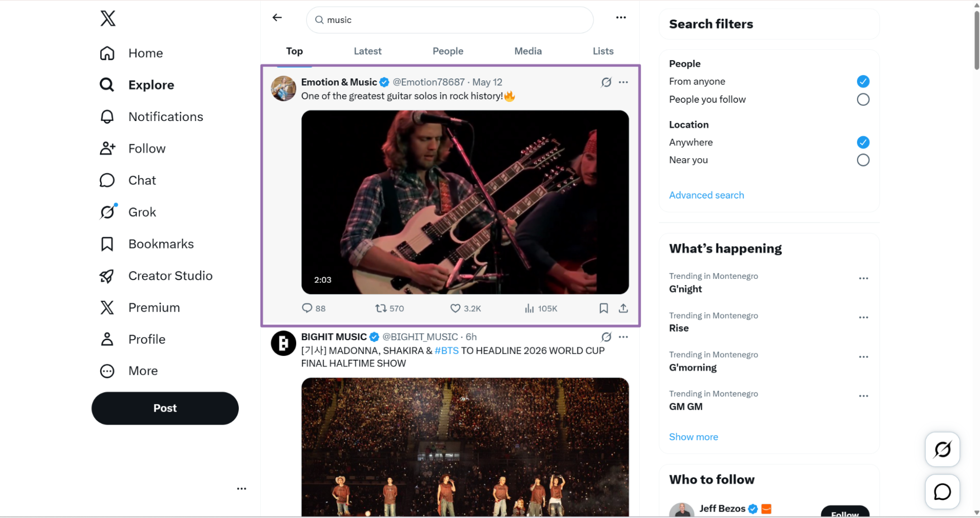Open Explore from the sidebar
Viewport: 980px width, 518px height.
136,85
